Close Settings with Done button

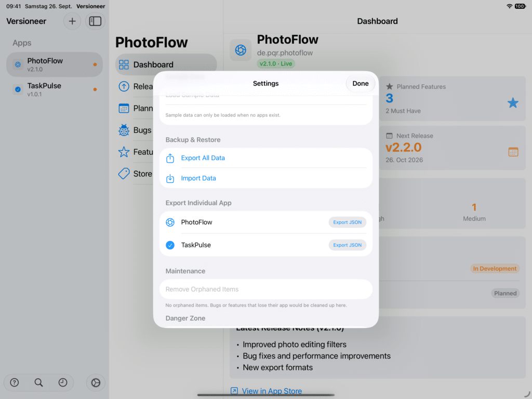pyautogui.click(x=361, y=84)
